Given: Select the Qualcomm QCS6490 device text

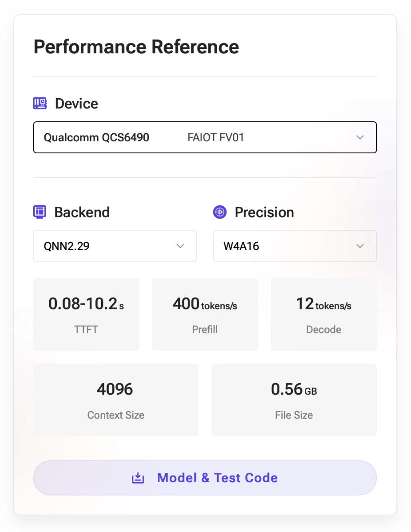Looking at the screenshot, I should pos(96,137).
